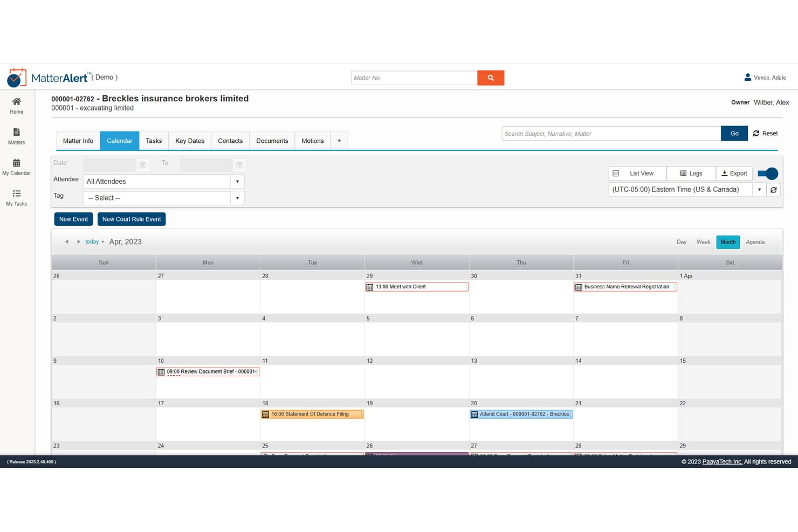
Task: Open the Statement Of Defence Filing event
Action: pyautogui.click(x=312, y=414)
